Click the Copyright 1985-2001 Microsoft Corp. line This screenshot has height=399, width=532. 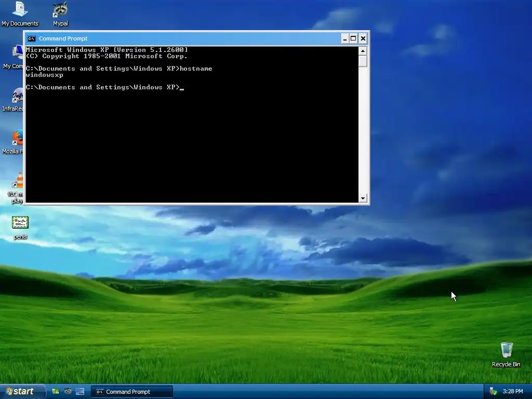[x=107, y=56]
